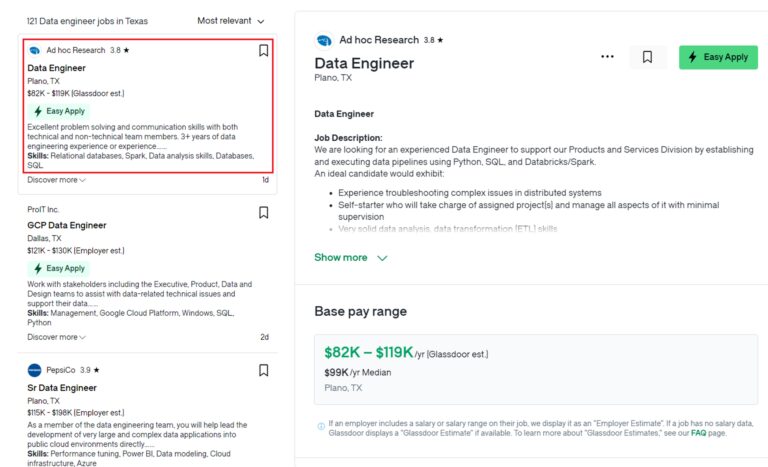The width and height of the screenshot is (768, 467).
Task: Click the lightning Easy Apply badge on ProIT job
Action: [59, 269]
